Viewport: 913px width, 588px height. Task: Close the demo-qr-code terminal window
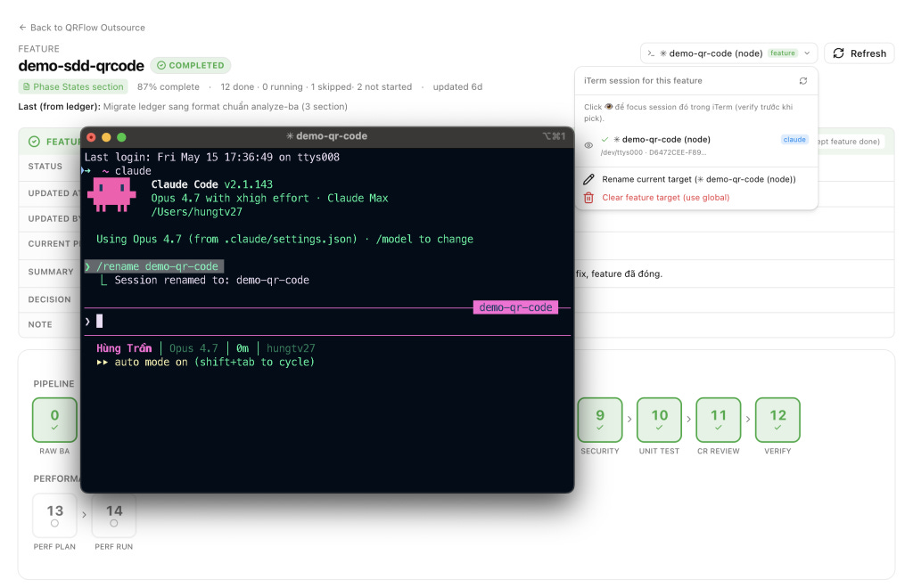(92, 137)
